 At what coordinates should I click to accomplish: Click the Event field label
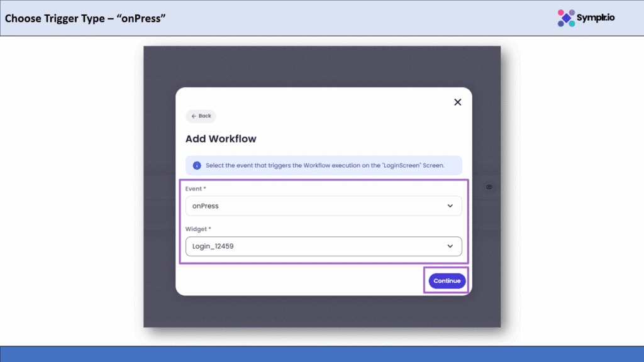pos(196,188)
